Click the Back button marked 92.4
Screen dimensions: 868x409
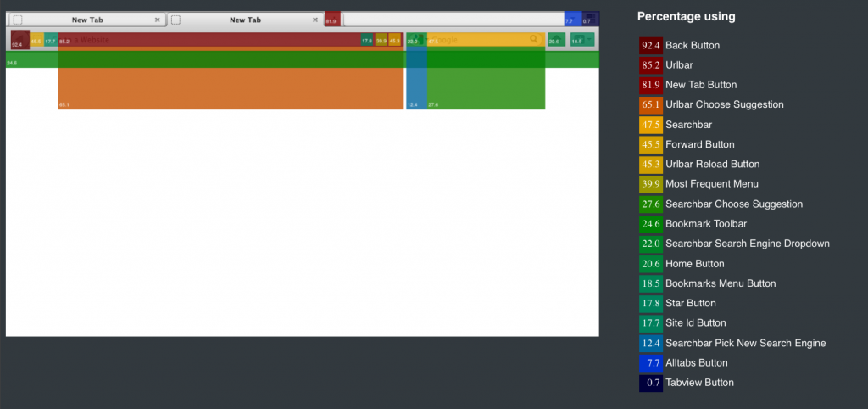point(20,40)
